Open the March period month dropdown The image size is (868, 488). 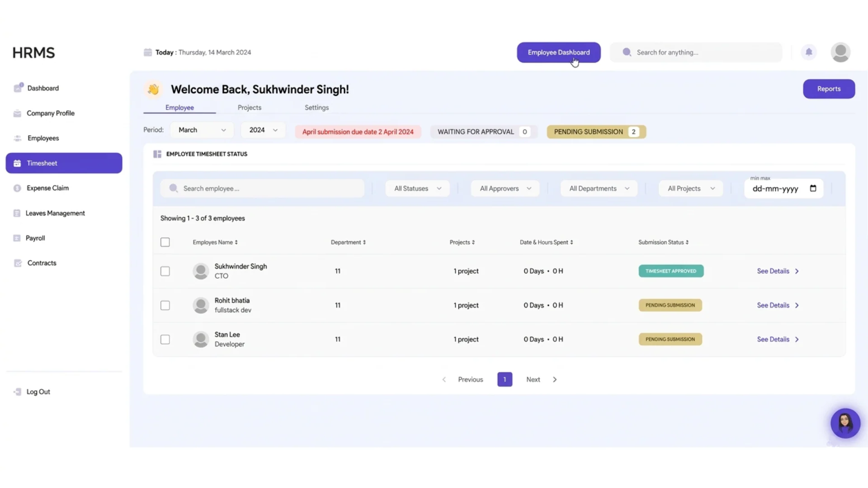tap(202, 130)
